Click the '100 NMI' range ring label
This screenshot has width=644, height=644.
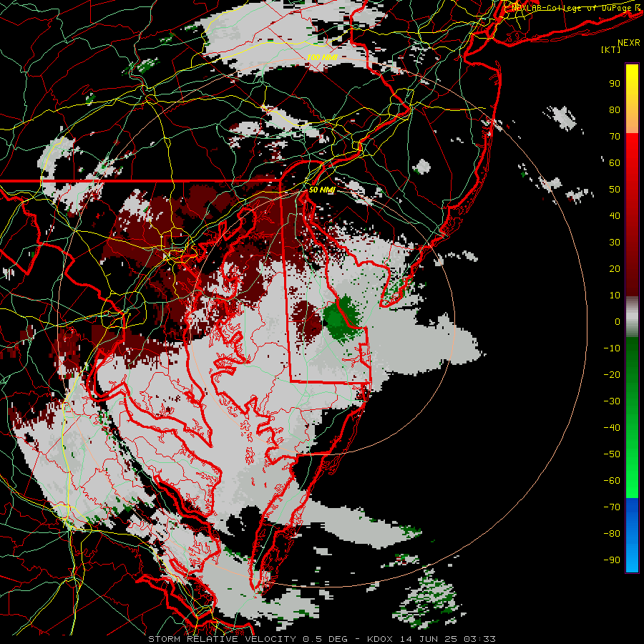[x=322, y=57]
